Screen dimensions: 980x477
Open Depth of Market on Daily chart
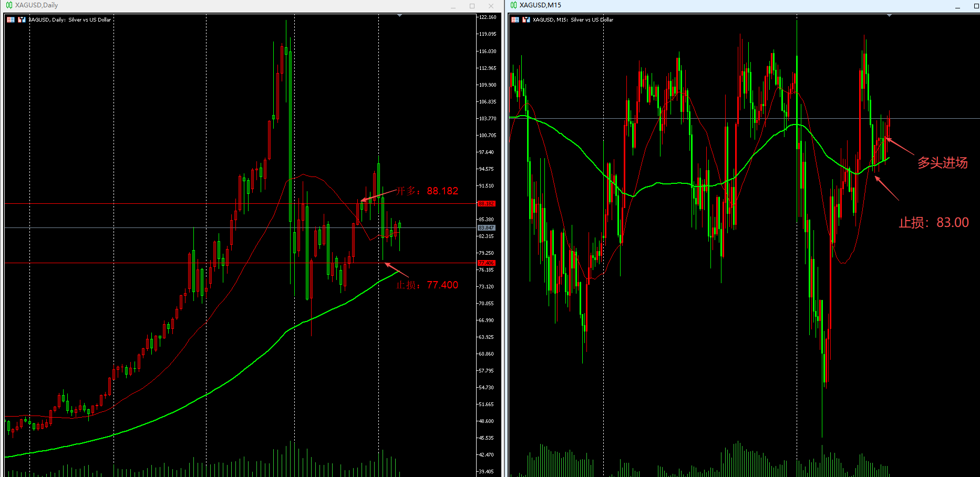tap(22, 20)
